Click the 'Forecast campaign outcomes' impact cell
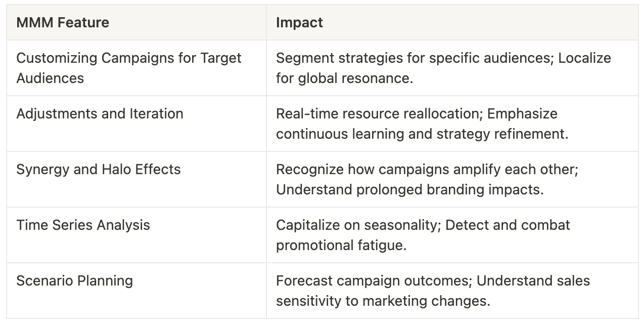 452,291
